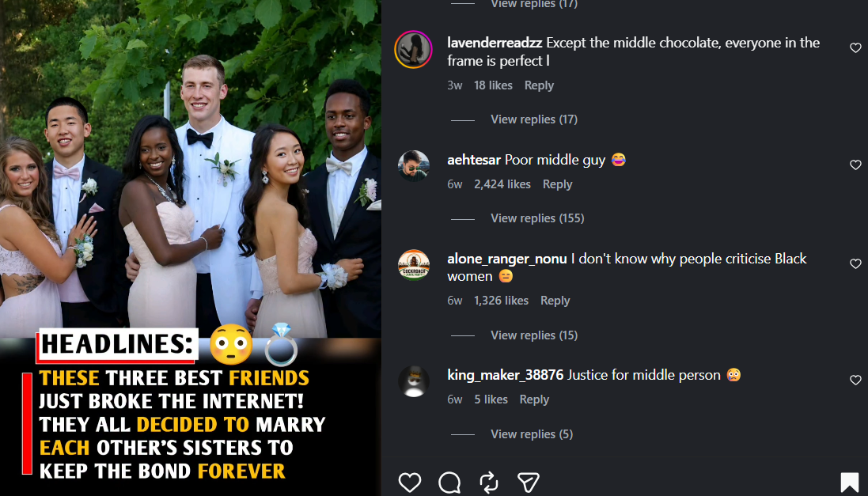Click the prom group photo
Image resolution: width=868 pixels, height=496 pixels.
click(x=191, y=168)
